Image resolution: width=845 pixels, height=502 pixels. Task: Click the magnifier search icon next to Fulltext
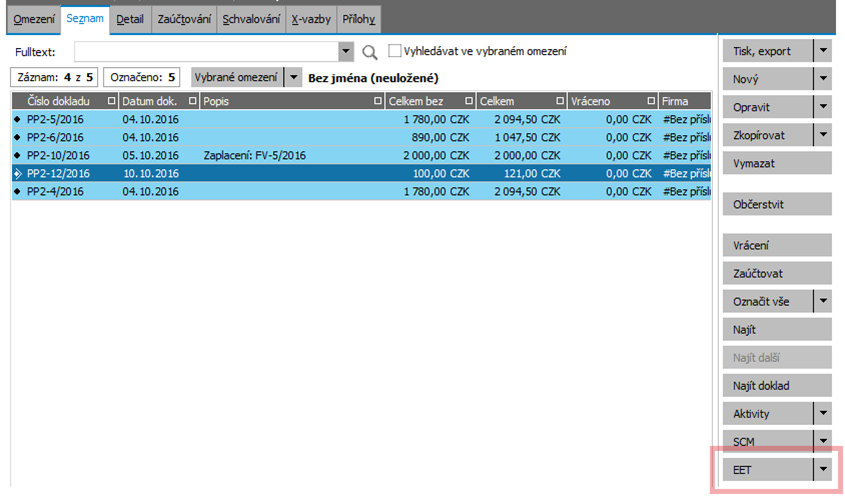coord(369,51)
